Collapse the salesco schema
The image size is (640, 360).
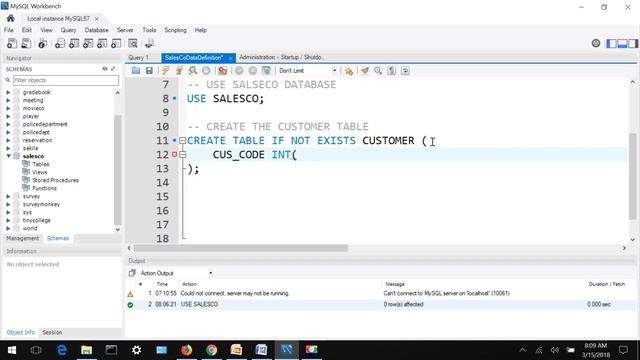(8, 156)
